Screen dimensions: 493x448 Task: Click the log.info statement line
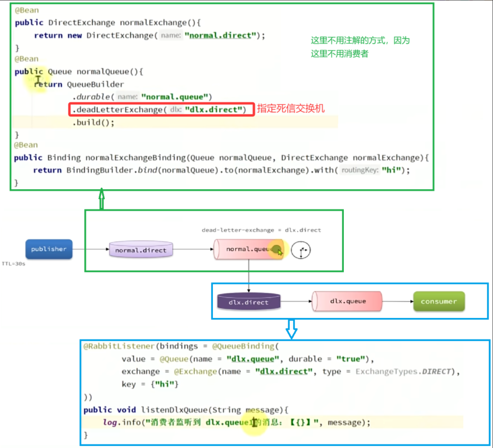click(x=236, y=422)
